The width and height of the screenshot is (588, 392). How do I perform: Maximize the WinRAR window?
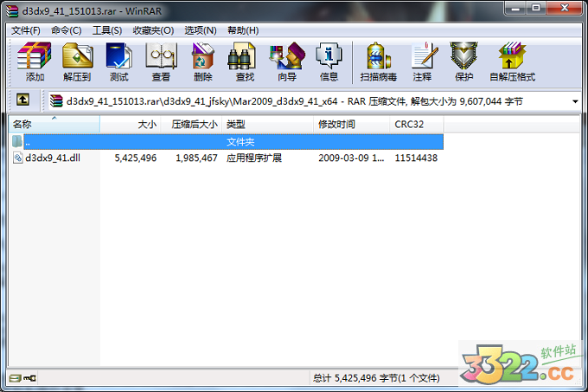536,9
